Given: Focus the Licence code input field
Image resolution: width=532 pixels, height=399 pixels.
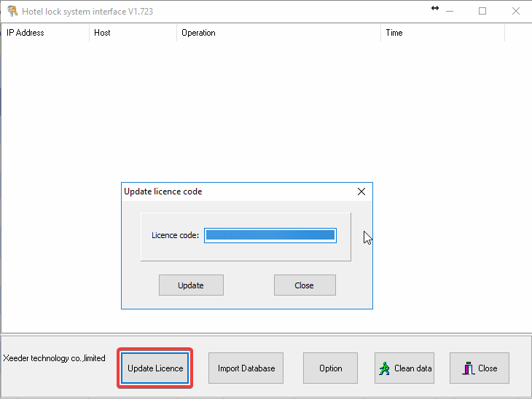Looking at the screenshot, I should tap(270, 235).
